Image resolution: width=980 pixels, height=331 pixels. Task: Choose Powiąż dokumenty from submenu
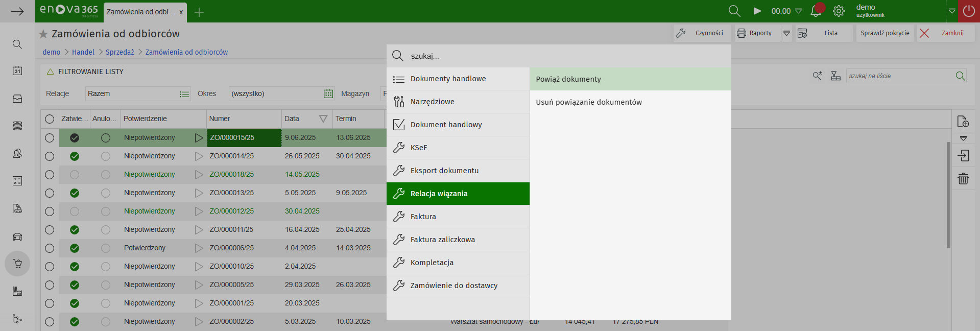click(568, 79)
